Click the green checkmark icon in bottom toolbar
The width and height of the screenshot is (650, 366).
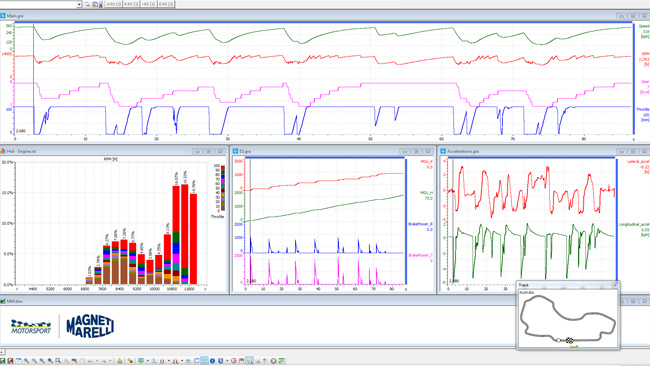141,361
